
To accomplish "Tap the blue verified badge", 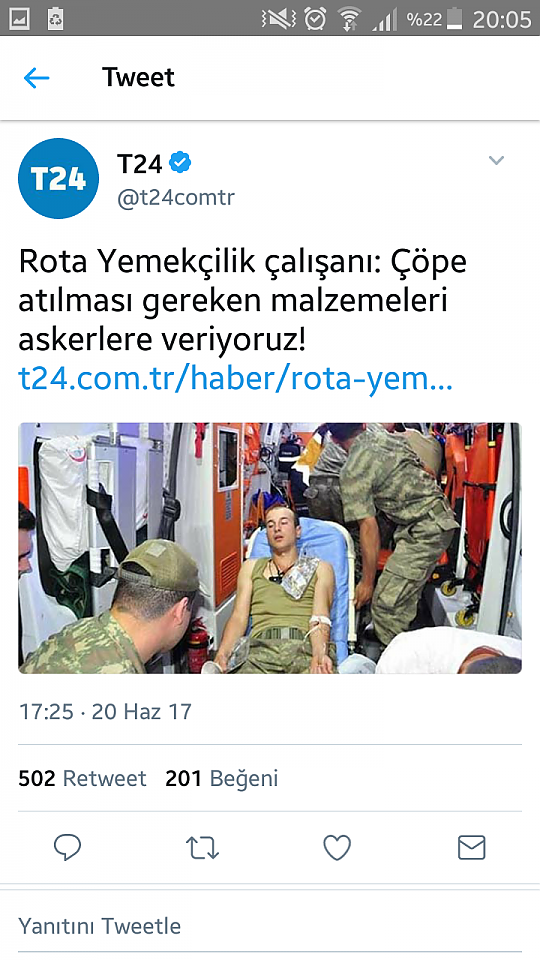I will (x=181, y=163).
